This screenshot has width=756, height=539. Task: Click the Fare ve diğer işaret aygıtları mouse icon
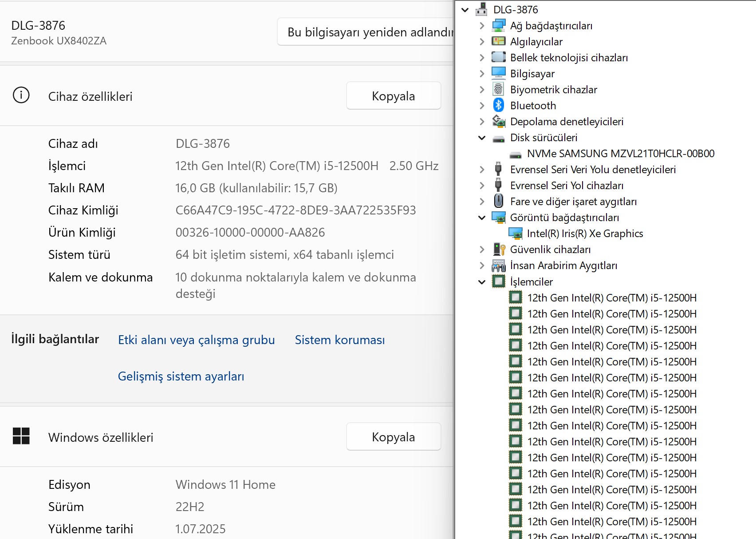pos(499,202)
